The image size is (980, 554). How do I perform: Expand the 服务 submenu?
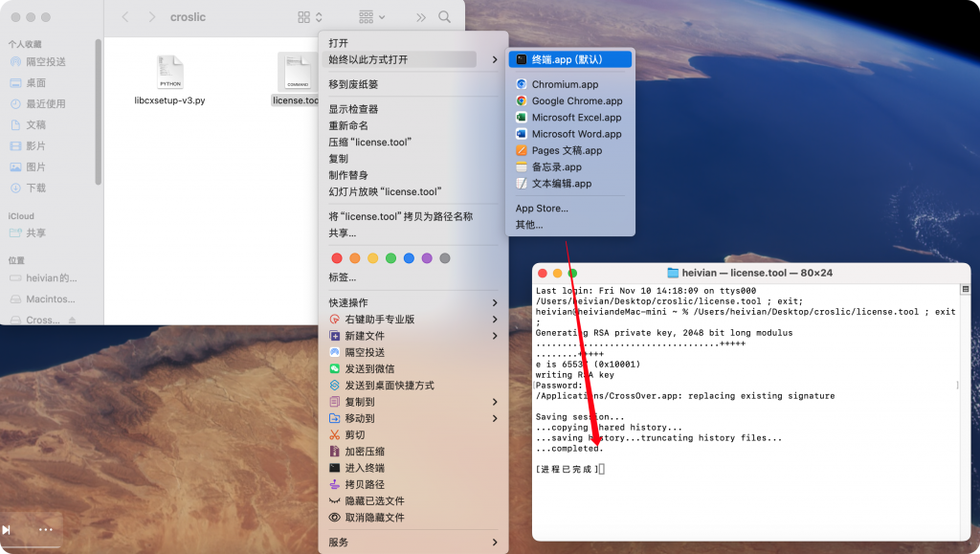click(x=334, y=541)
